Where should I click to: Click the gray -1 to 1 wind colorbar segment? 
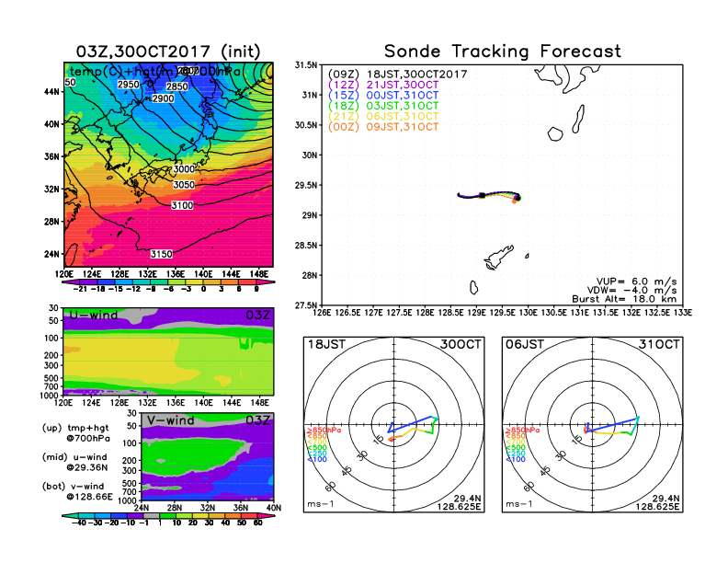(151, 515)
